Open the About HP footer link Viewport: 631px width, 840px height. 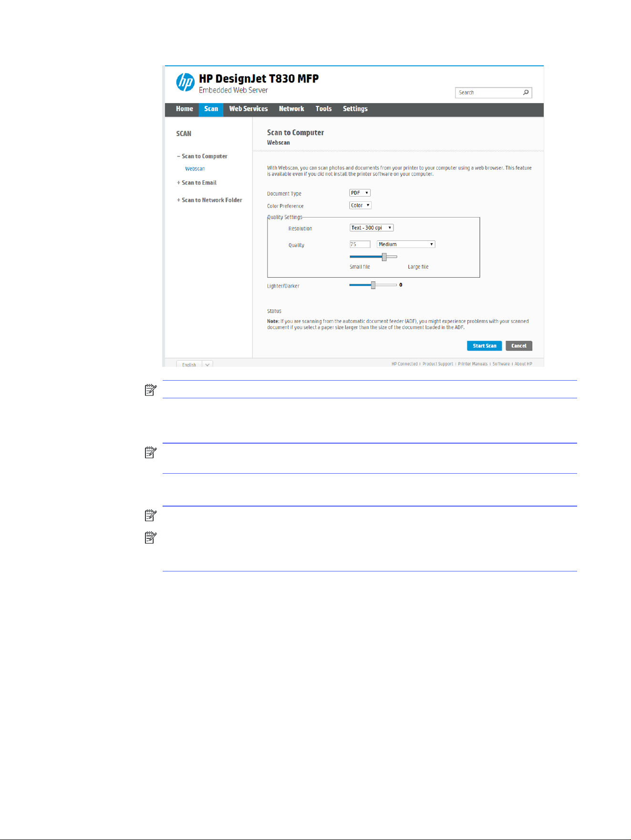pos(523,364)
